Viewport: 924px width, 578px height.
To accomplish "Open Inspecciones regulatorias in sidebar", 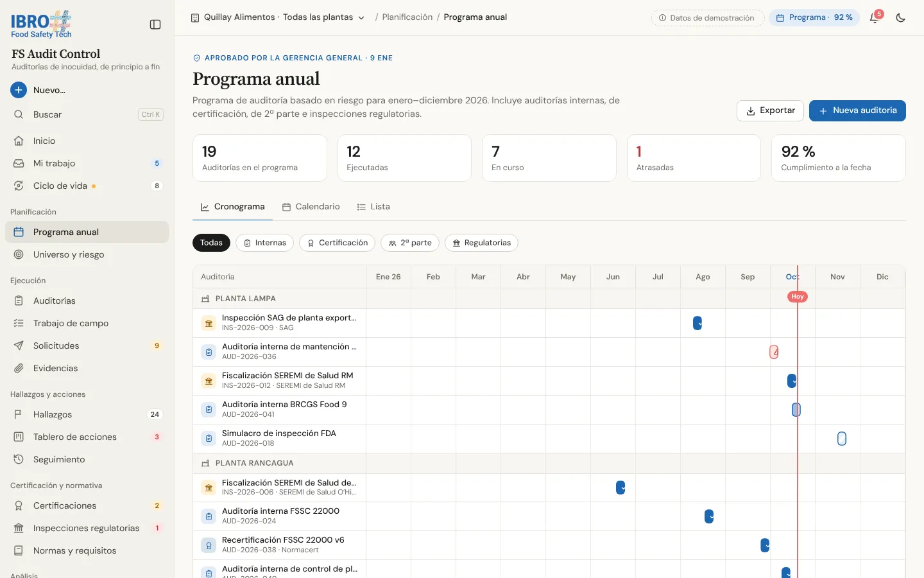I will tap(87, 528).
